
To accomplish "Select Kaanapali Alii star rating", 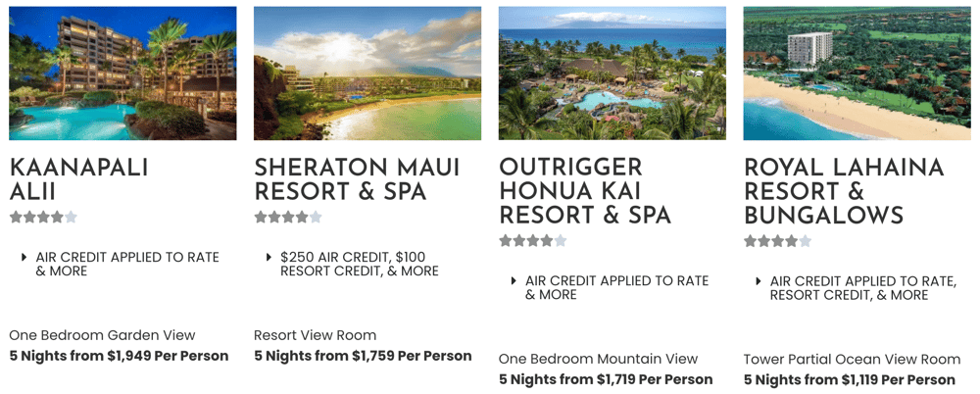I will 43,217.
